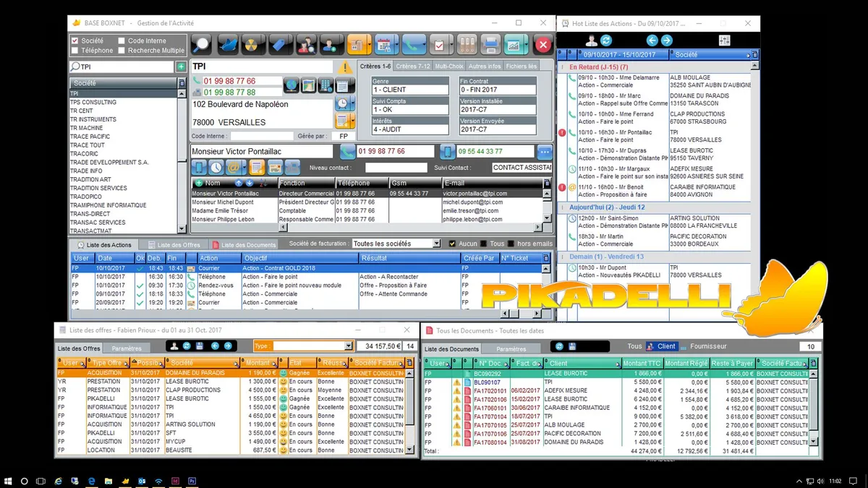
Task: Click the green plus button next to search field
Action: pyautogui.click(x=181, y=67)
